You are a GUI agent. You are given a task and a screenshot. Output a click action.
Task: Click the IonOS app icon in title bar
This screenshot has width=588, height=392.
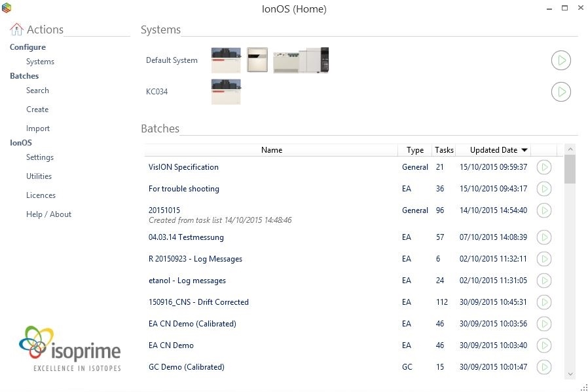(7, 8)
